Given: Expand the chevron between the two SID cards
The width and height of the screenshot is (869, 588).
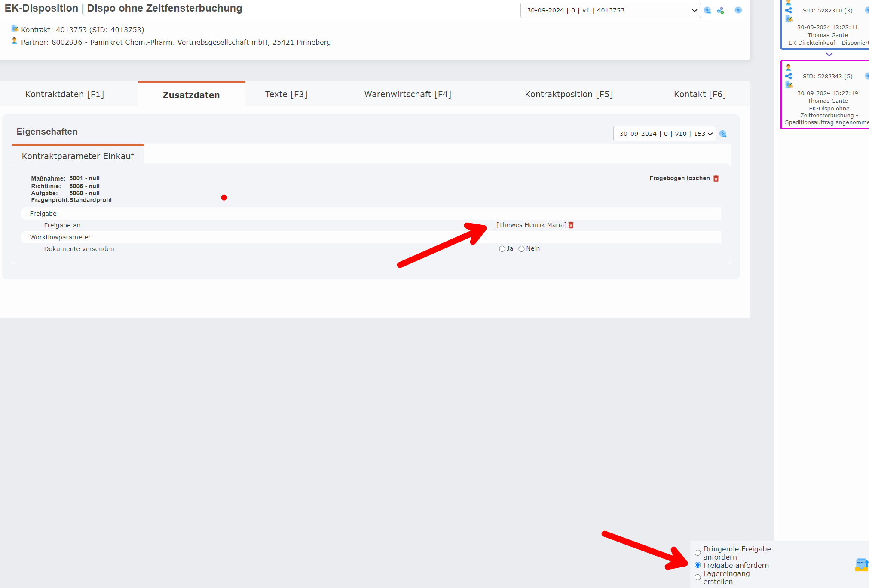Looking at the screenshot, I should (829, 55).
